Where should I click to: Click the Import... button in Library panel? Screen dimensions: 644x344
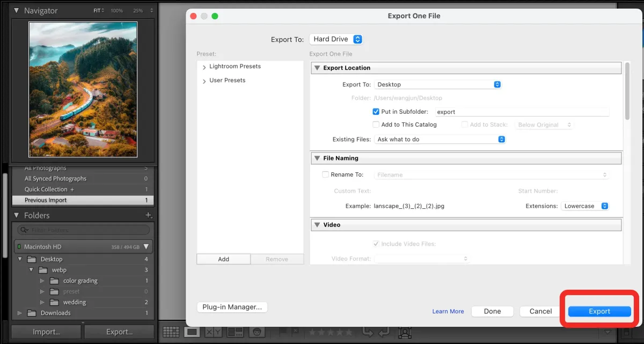46,332
